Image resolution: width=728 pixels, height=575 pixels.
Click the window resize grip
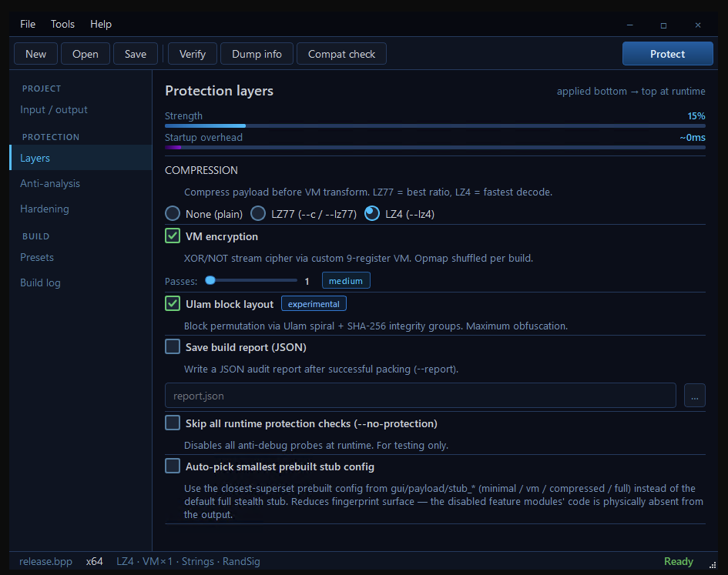pyautogui.click(x=713, y=565)
